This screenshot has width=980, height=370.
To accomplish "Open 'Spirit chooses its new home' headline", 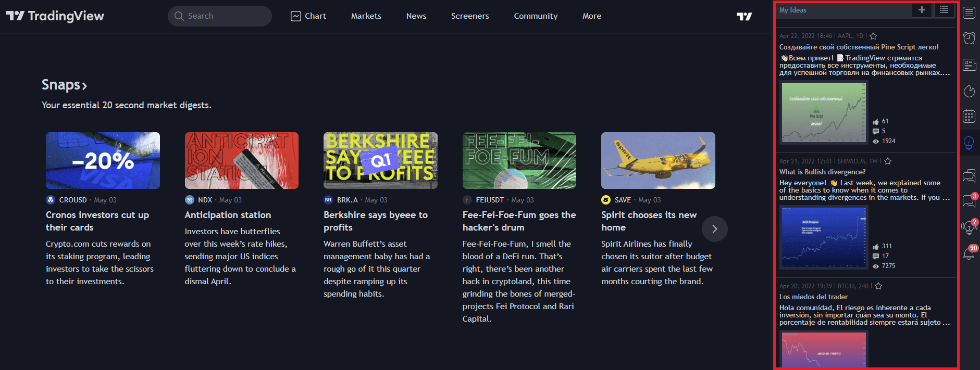I will [649, 221].
